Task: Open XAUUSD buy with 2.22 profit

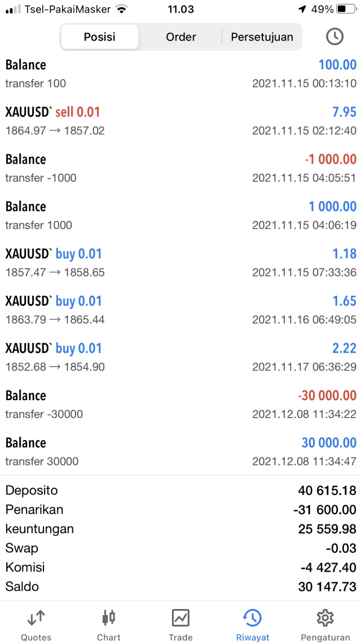Action: 181,357
